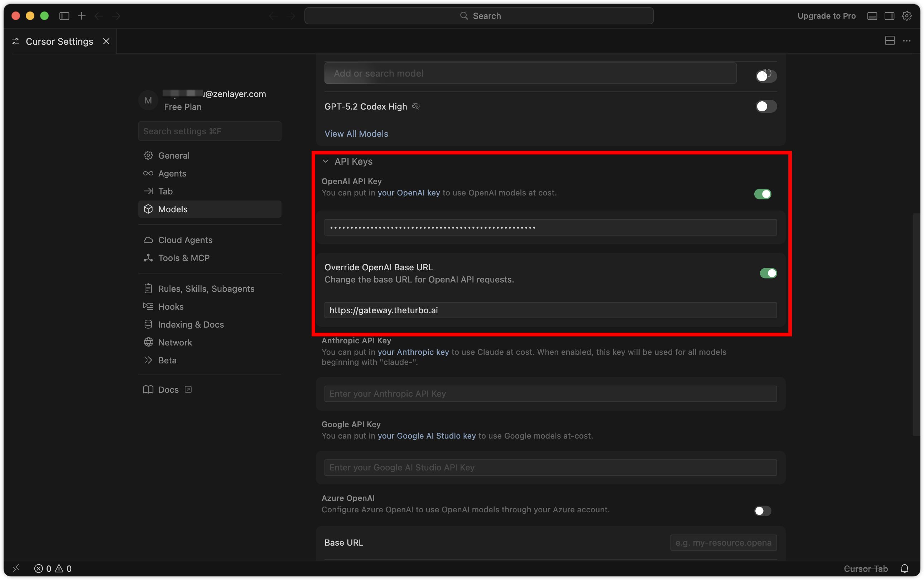Go to the General settings section
This screenshot has height=580, width=924.
pos(173,155)
